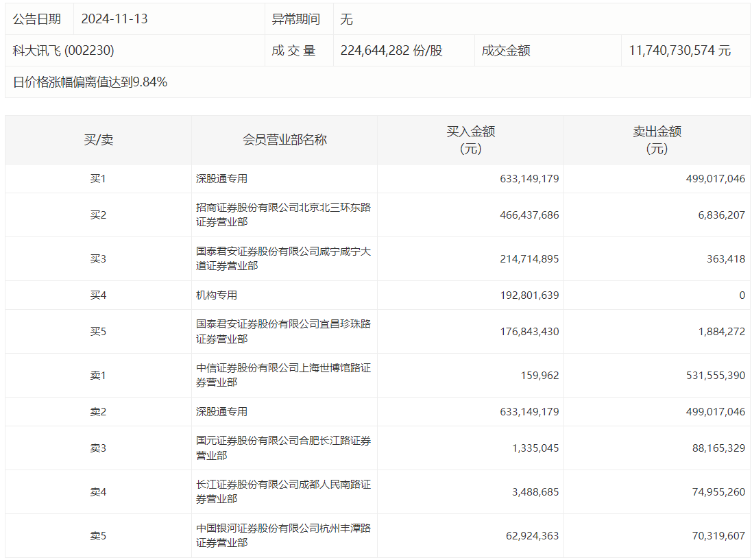Click the 异常期间 value 无

(x=346, y=19)
